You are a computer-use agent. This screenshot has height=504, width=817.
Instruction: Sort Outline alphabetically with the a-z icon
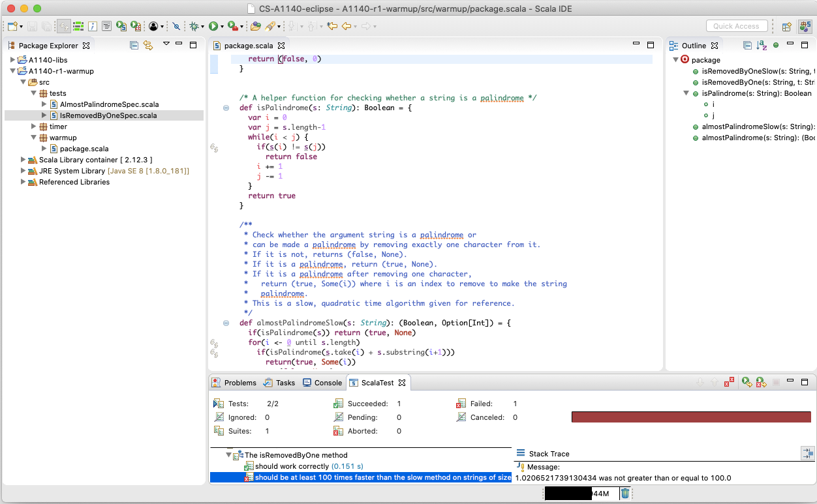761,46
